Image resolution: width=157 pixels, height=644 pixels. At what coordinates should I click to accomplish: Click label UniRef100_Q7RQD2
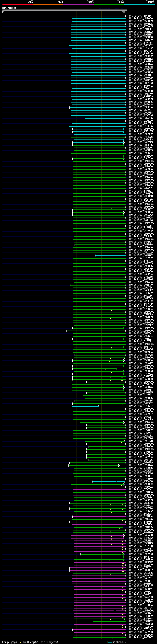pyautogui.click(x=141, y=430)
